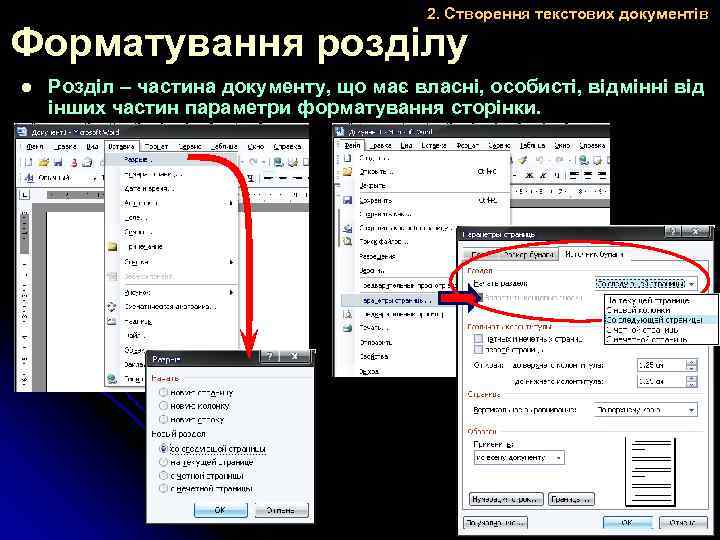This screenshot has width=720, height=540.
Task: Click the footer distance spinner arrows
Action: click(x=691, y=381)
